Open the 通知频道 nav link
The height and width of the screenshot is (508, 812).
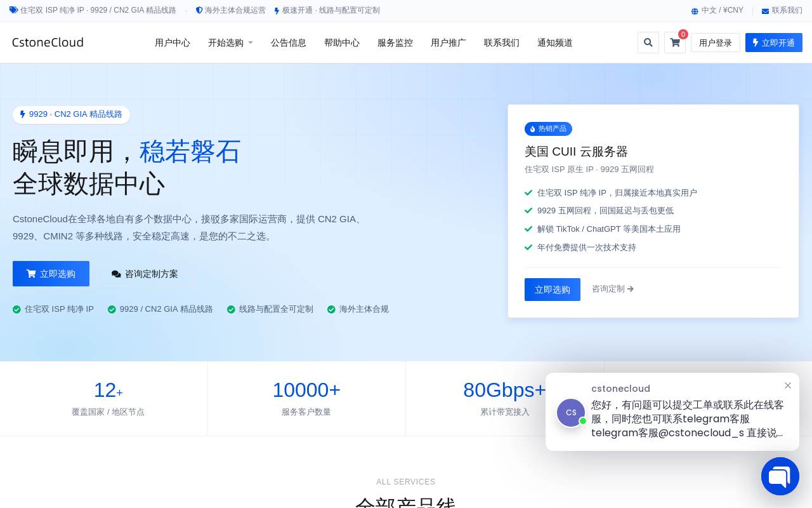(555, 43)
